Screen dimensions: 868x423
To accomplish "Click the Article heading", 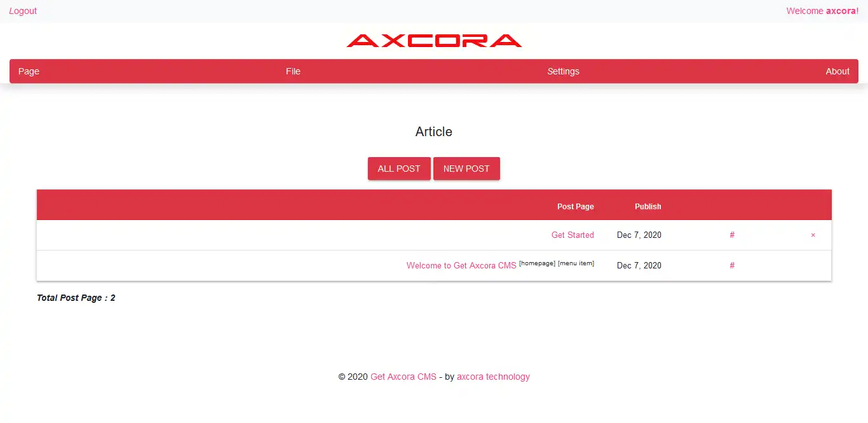I will point(434,132).
